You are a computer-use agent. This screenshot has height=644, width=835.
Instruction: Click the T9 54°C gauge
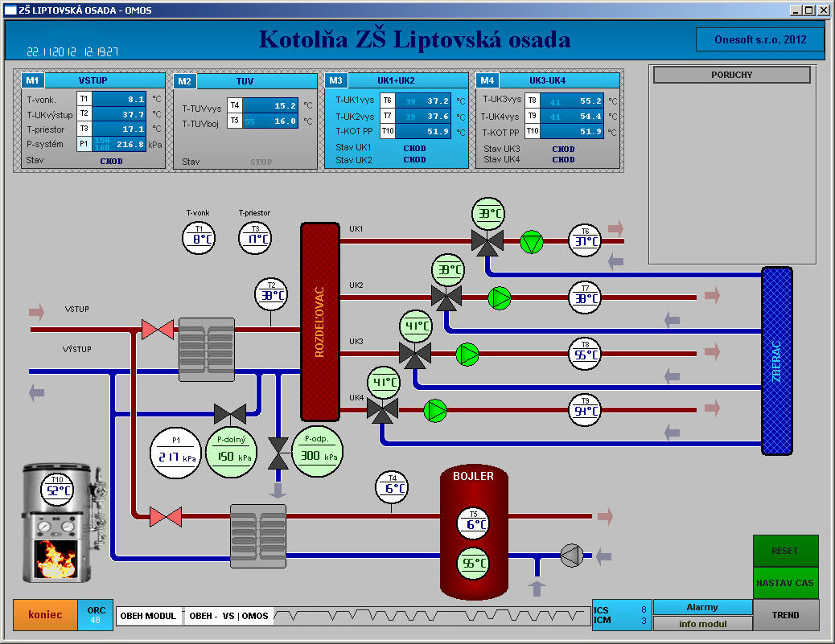click(585, 410)
